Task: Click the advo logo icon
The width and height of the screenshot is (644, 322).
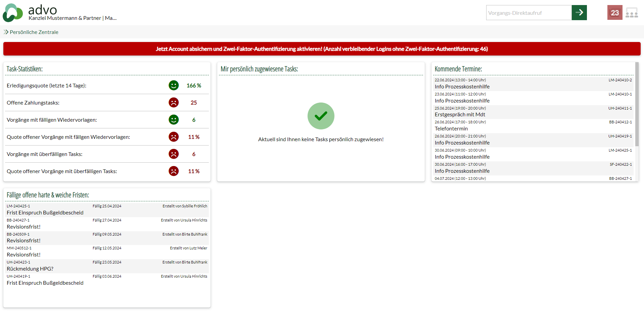Action: 13,13
